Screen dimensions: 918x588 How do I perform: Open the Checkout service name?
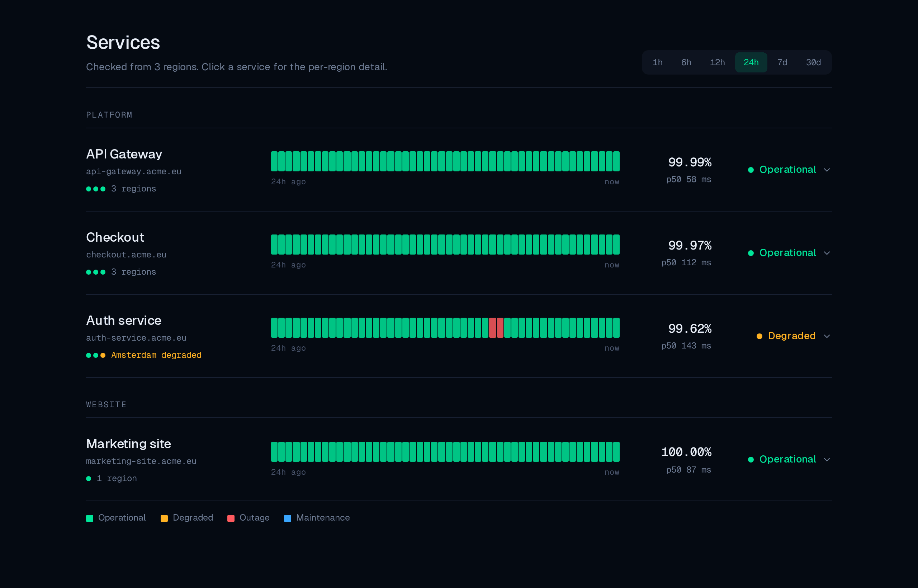pos(115,237)
